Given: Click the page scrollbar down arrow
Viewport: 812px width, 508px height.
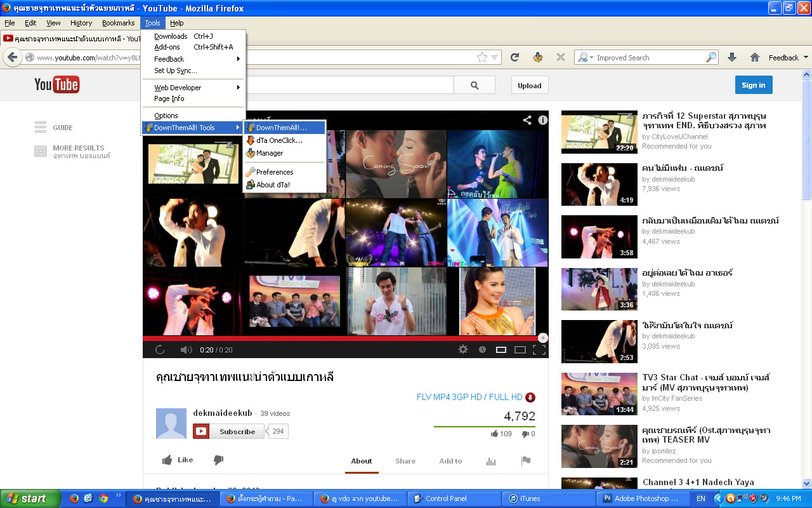Looking at the screenshot, I should point(807,483).
